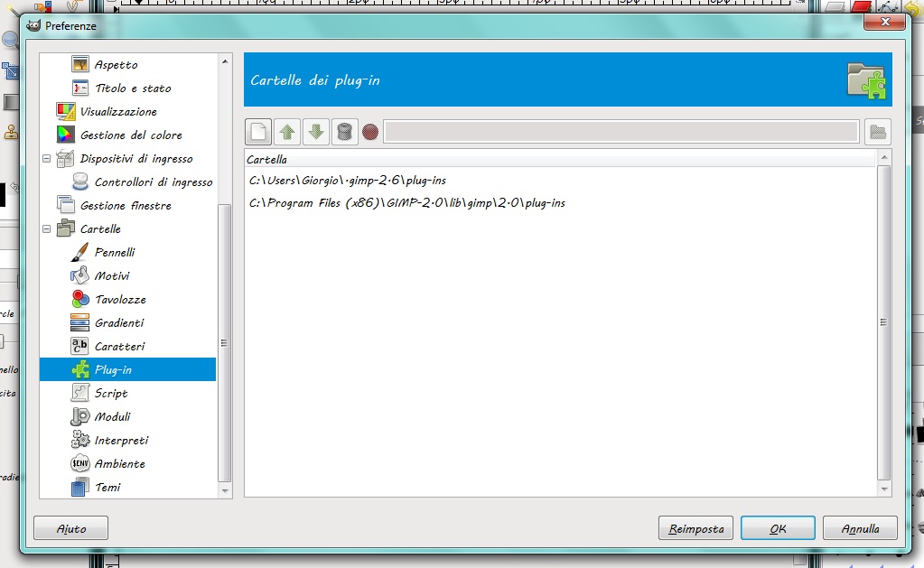The width and height of the screenshot is (924, 568).
Task: Click the Pennelli brush icon
Action: pyautogui.click(x=79, y=252)
